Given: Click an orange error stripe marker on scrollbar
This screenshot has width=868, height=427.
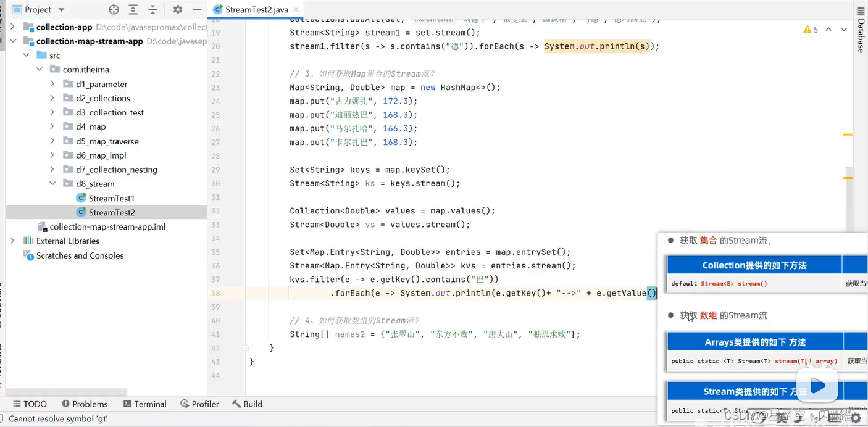Looking at the screenshot, I should pyautogui.click(x=847, y=135).
